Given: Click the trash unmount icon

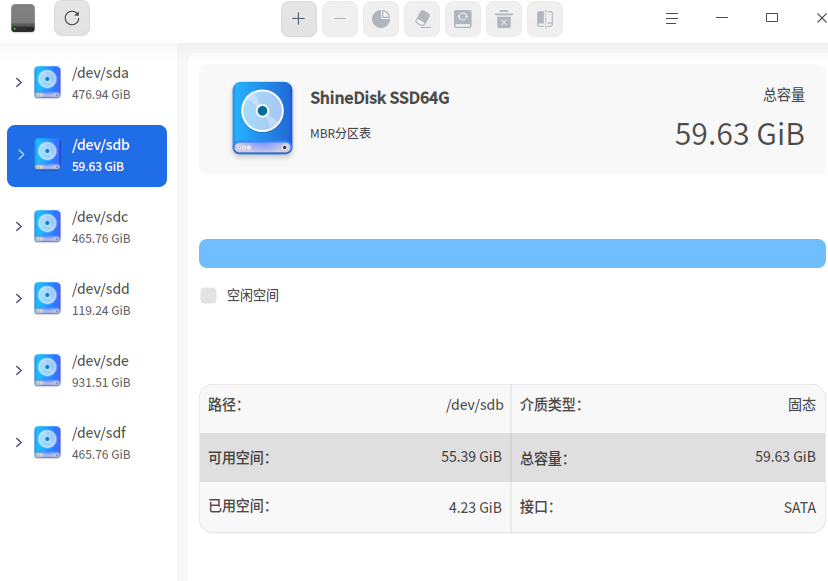Looking at the screenshot, I should point(504,19).
